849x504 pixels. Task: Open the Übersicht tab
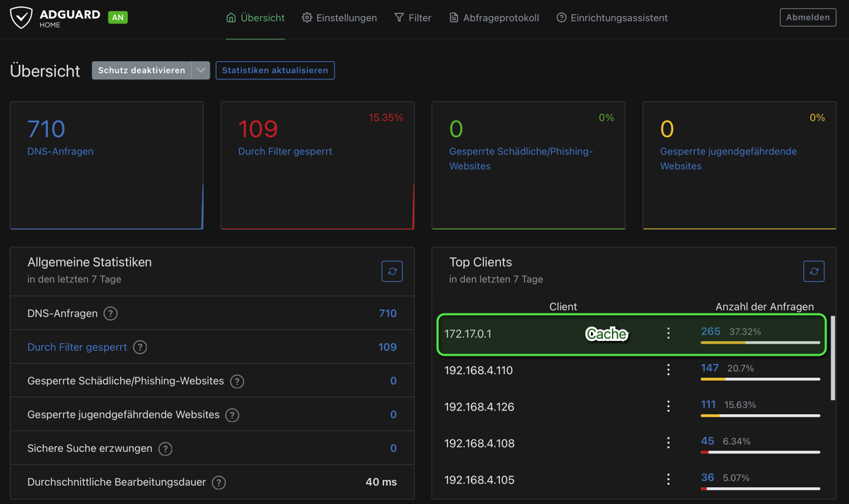pos(255,18)
